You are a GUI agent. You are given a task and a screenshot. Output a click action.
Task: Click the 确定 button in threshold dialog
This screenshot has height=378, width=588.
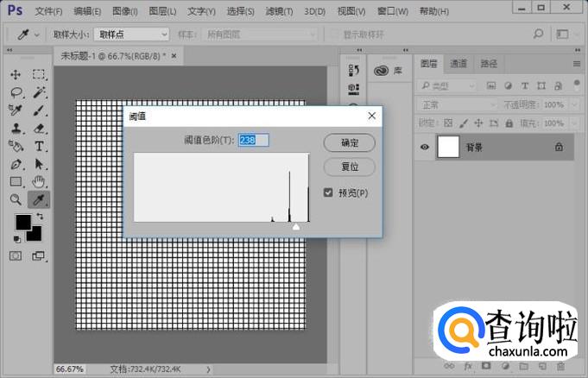[350, 142]
